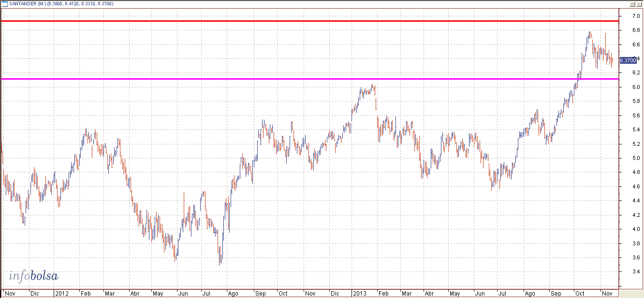644x298 pixels.
Task: Click the 3.8 price axis label
Action: (x=636, y=243)
